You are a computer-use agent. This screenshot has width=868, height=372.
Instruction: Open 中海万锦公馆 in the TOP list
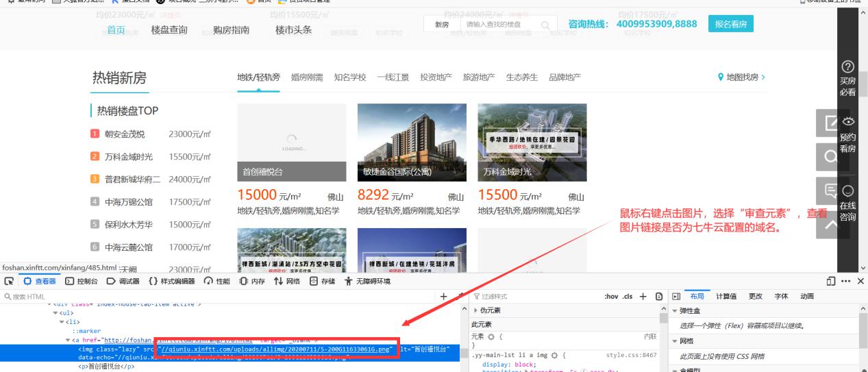129,202
